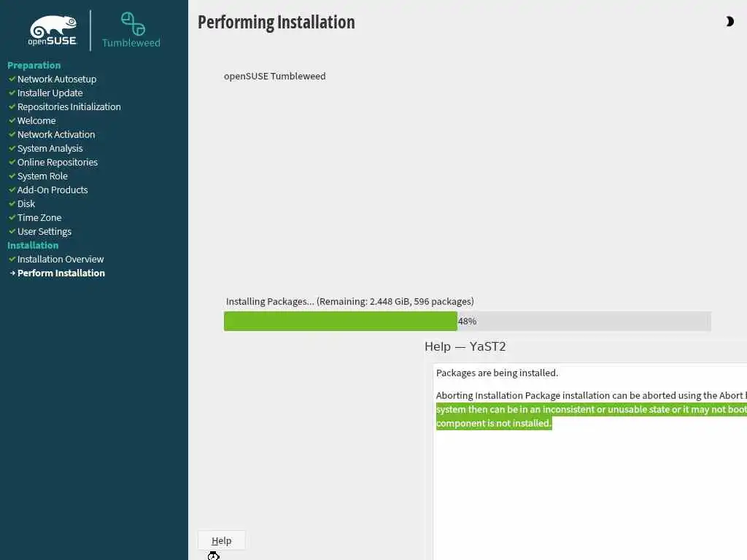Click checkmark icon beside Network Autosetup

click(x=12, y=79)
